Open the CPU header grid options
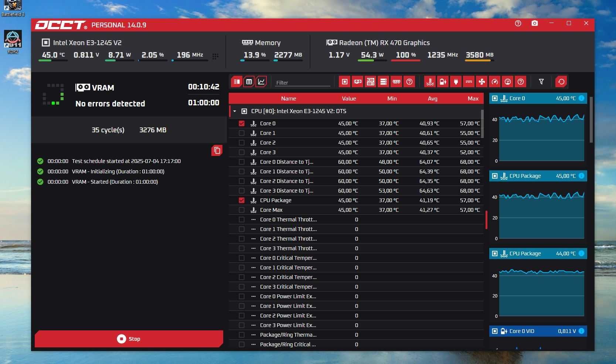The width and height of the screenshot is (616, 364). 215,56
